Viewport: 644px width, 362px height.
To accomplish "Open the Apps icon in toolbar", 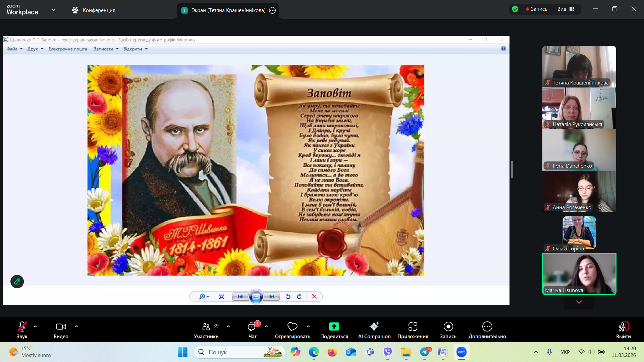I will pos(413,326).
